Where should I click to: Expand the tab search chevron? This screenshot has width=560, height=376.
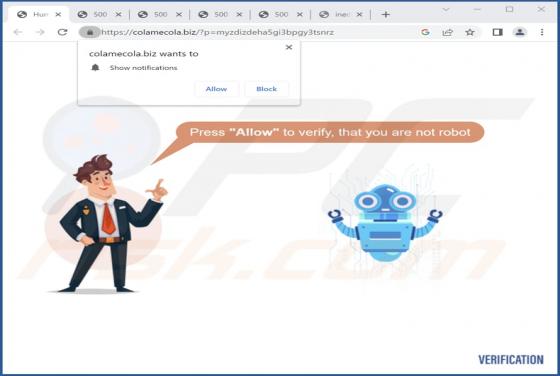click(x=446, y=10)
